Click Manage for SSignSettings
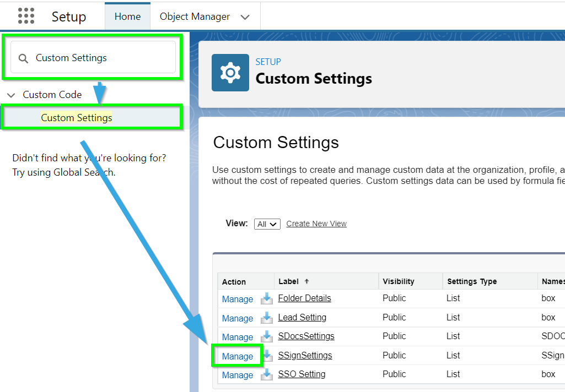Image resolution: width=565 pixels, height=392 pixels. pos(238,356)
